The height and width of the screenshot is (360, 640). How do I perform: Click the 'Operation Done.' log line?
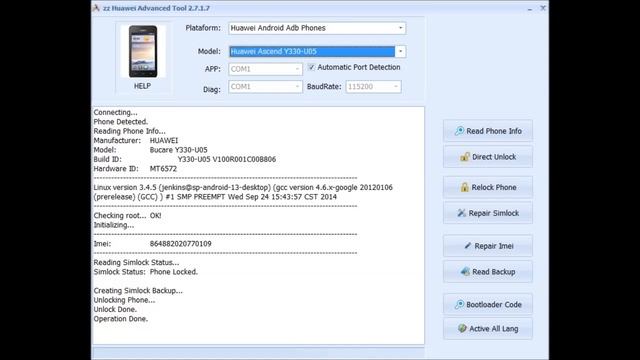click(121, 319)
